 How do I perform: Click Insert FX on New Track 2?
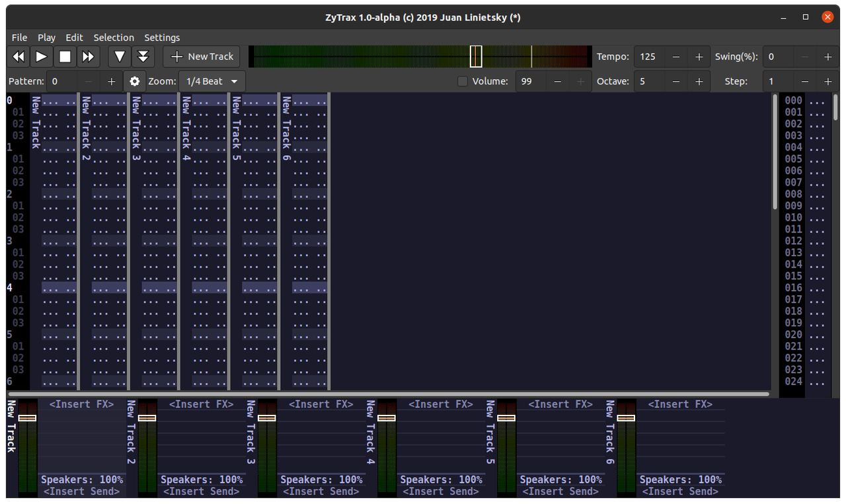pyautogui.click(x=201, y=404)
